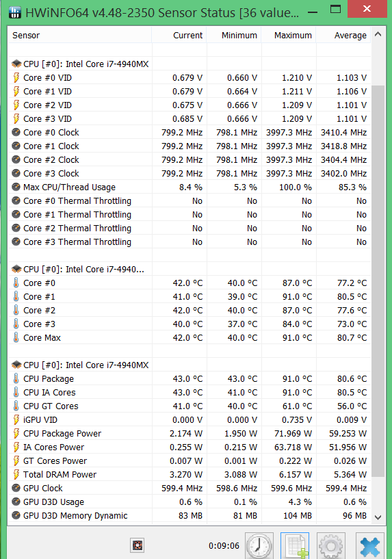Click the Core #0 Clock gauge icon

click(x=16, y=132)
